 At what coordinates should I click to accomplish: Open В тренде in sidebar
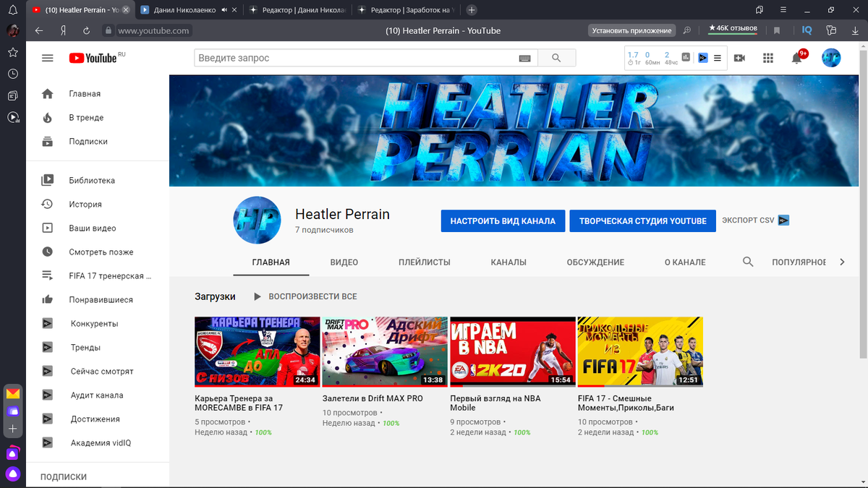(98, 118)
